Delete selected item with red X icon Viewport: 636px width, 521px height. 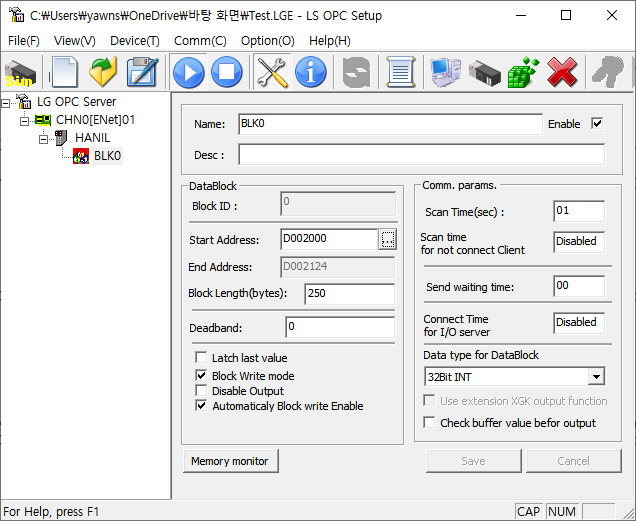point(562,73)
